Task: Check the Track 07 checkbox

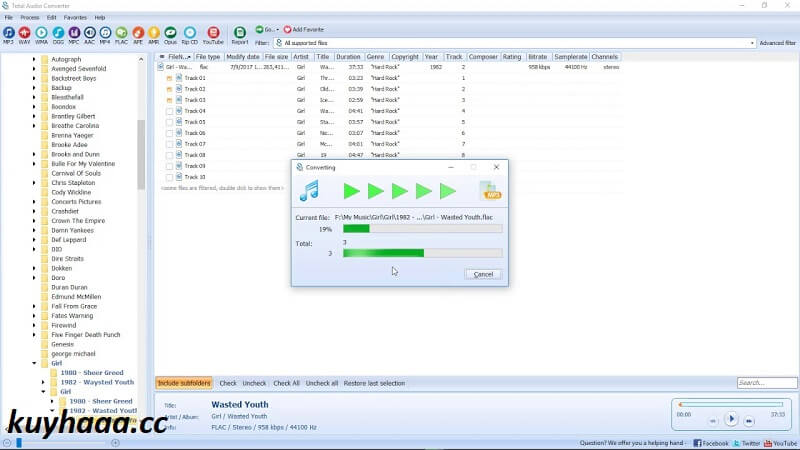Action: click(169, 144)
